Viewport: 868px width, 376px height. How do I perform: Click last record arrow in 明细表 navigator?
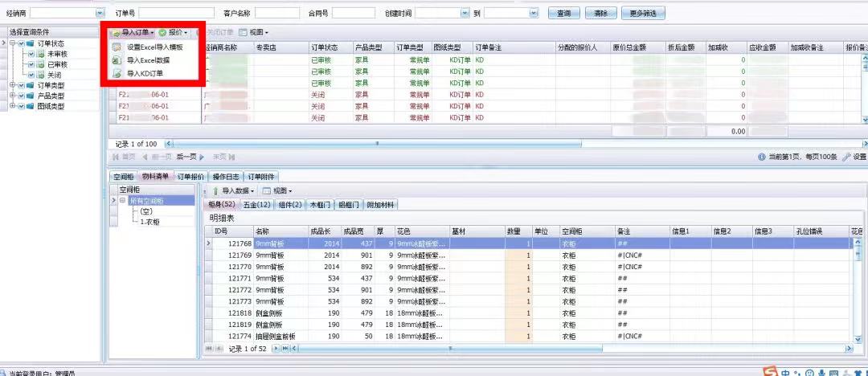coord(285,349)
